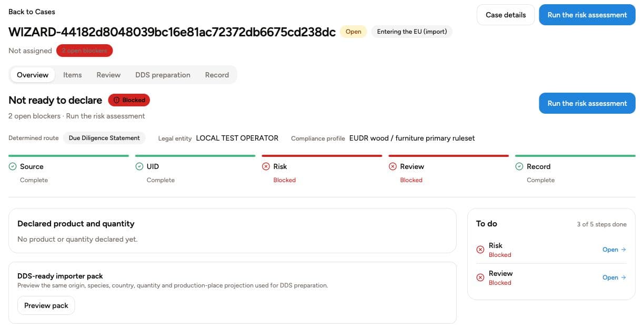This screenshot has height=328, width=644.
Task: Click the Record step progress bar
Action: click(575, 156)
